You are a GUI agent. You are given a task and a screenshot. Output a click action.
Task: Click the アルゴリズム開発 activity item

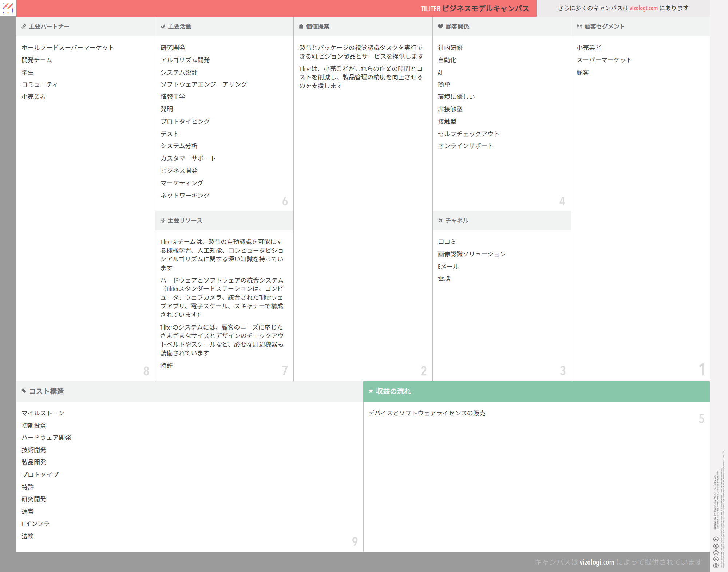(x=185, y=60)
